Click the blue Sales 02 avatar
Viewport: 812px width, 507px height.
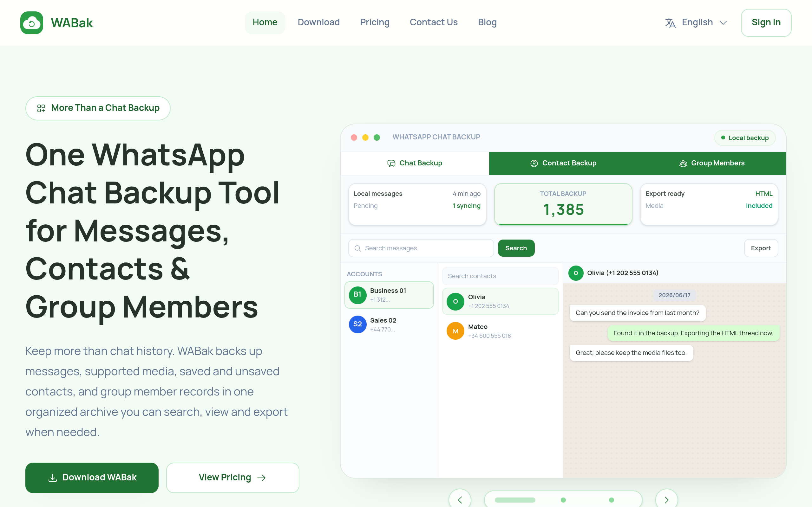357,324
